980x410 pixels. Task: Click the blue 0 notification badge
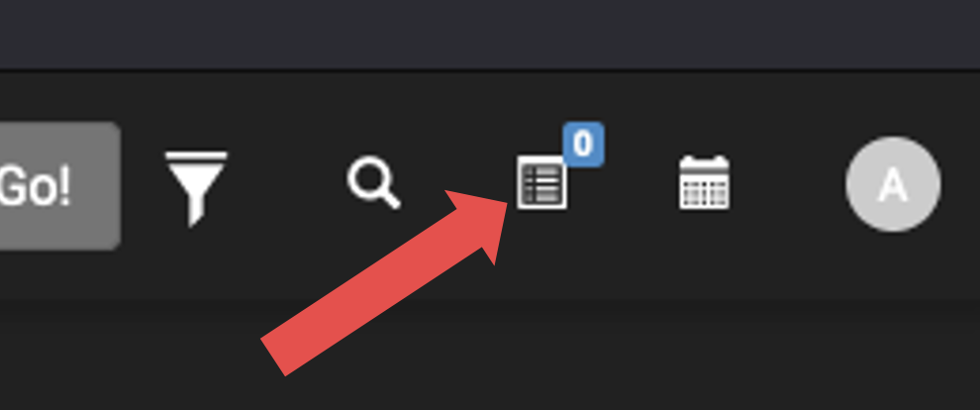point(583,145)
